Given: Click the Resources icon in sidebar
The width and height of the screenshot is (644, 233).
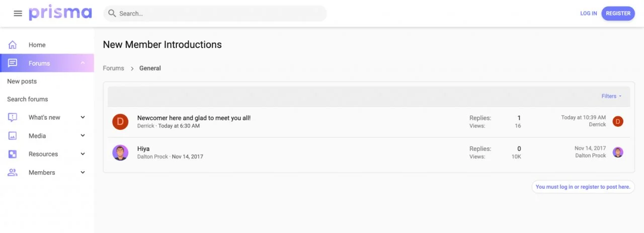Looking at the screenshot, I should tap(13, 154).
